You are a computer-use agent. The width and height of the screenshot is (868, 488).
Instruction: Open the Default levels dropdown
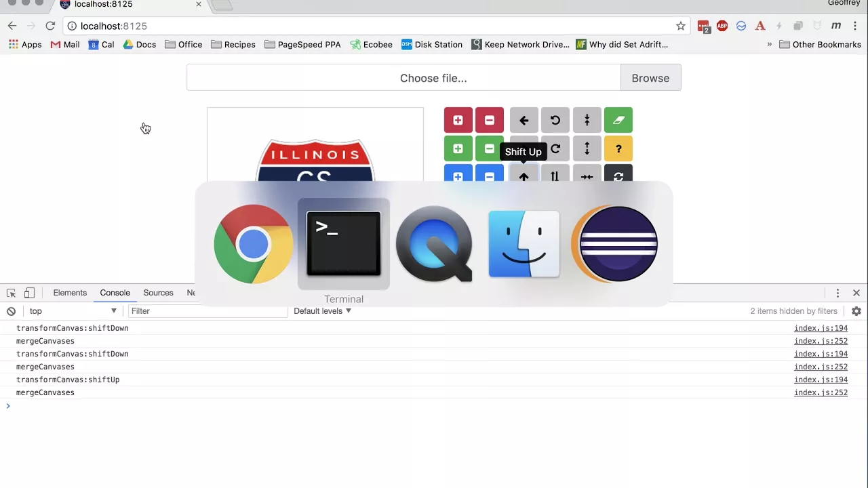(x=322, y=311)
